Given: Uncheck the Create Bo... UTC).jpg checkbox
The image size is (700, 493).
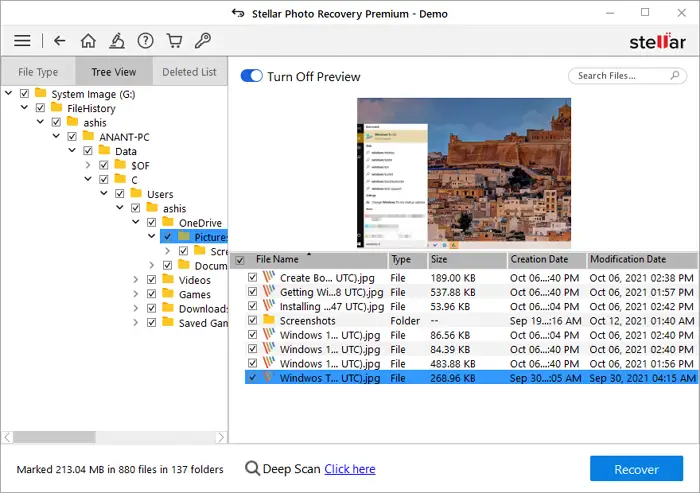Looking at the screenshot, I should coord(253,277).
